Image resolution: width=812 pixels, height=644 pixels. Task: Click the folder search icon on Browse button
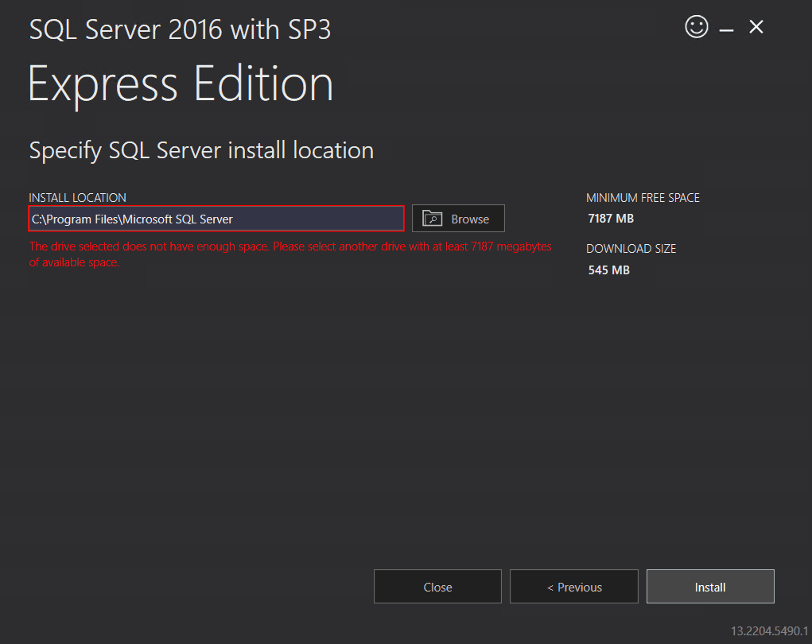(x=431, y=219)
